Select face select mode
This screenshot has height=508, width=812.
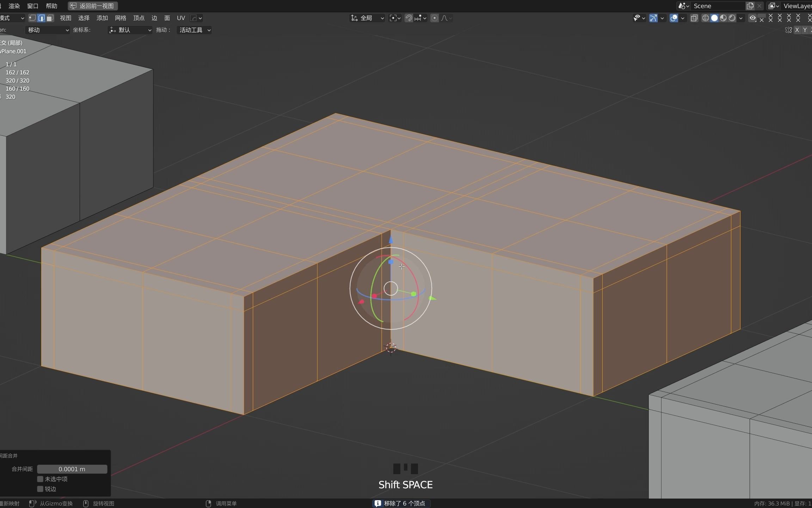coord(50,18)
